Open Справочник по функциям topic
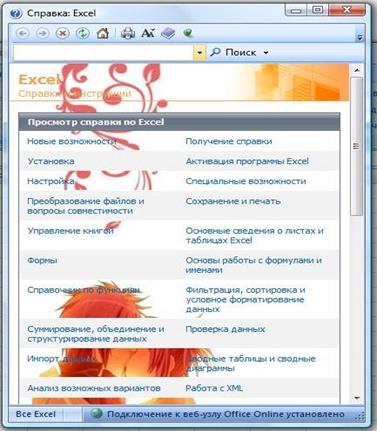The height and width of the screenshot is (431, 377). (x=83, y=290)
